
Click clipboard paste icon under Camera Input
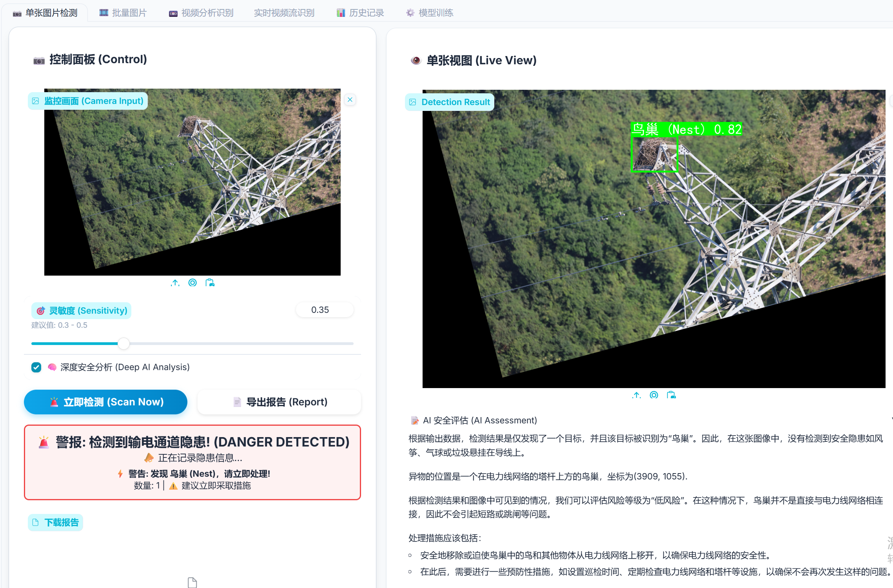coord(210,283)
